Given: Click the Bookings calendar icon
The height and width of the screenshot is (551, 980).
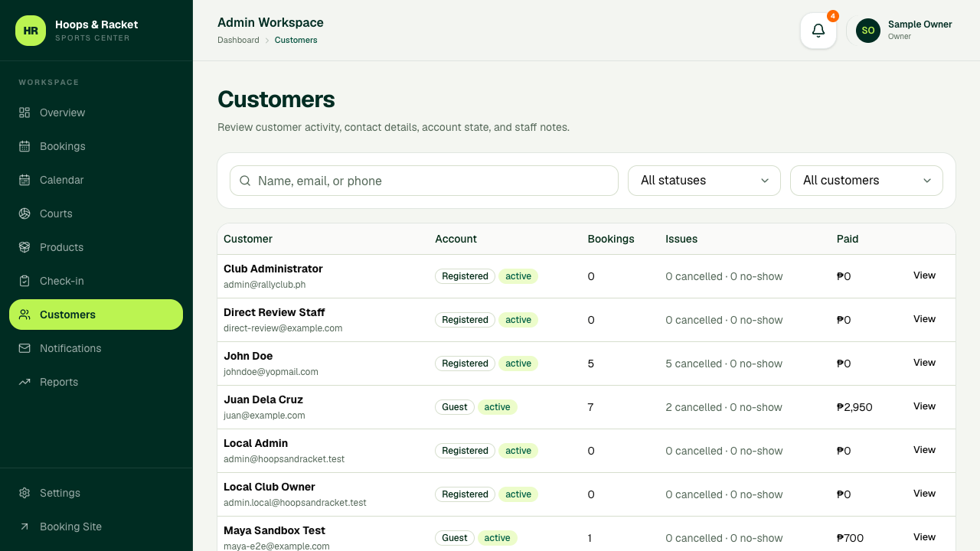Looking at the screenshot, I should 24,146.
